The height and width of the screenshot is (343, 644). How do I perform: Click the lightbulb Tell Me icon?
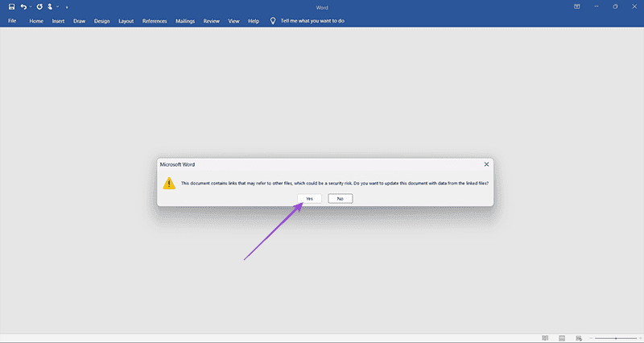pyautogui.click(x=273, y=20)
